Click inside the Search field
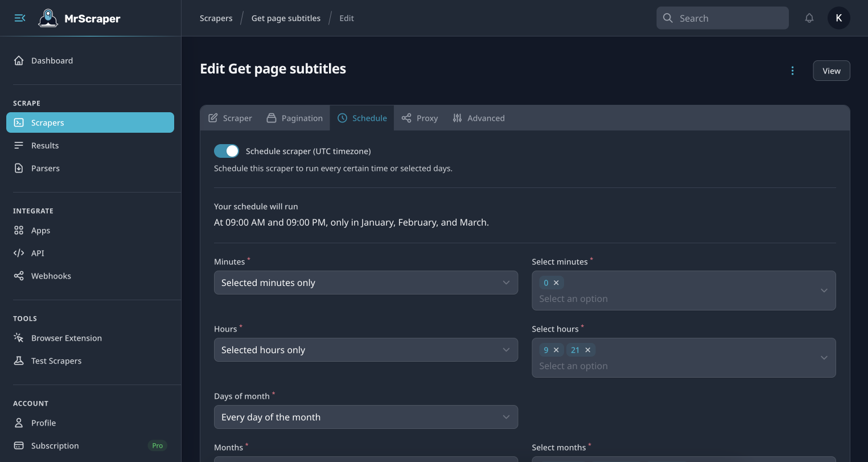The width and height of the screenshot is (868, 462). coord(722,18)
